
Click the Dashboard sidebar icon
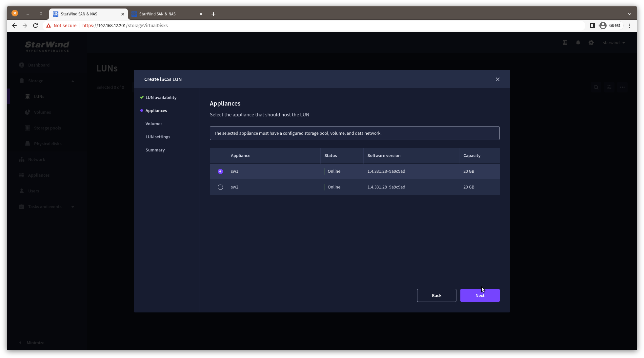click(x=22, y=65)
